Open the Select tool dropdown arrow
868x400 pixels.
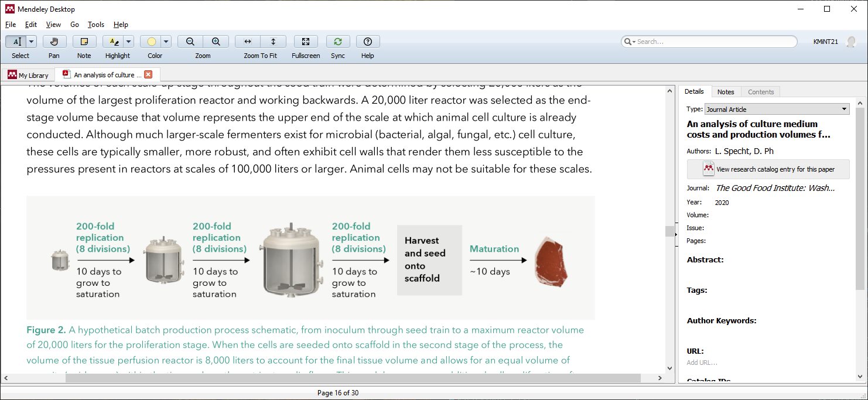[32, 42]
